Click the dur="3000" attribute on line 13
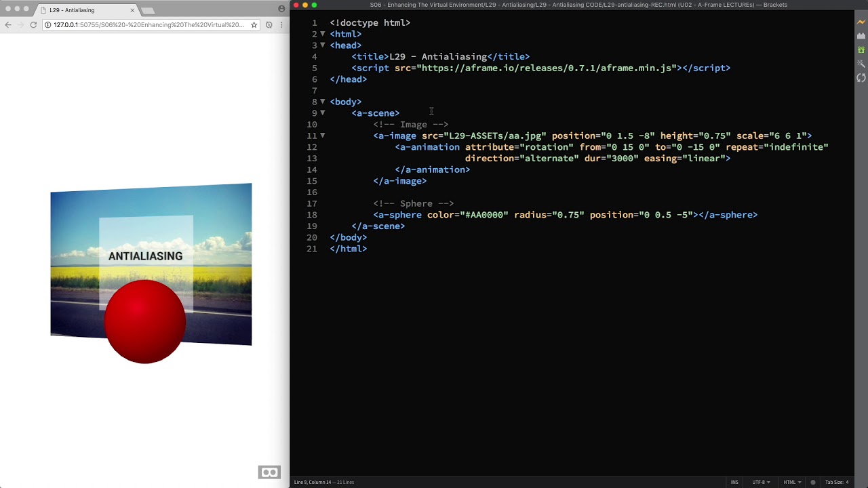Screen dimensions: 868x488 [x=612, y=159]
